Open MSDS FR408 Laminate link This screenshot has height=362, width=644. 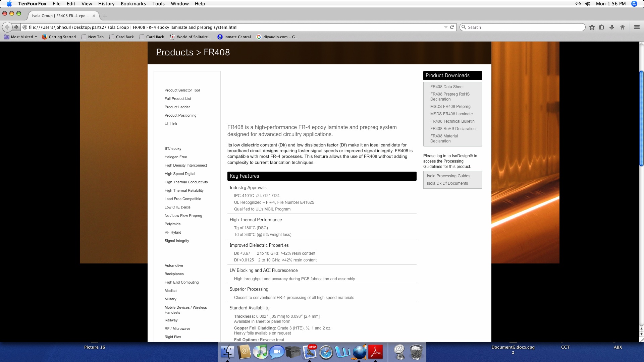(x=451, y=114)
